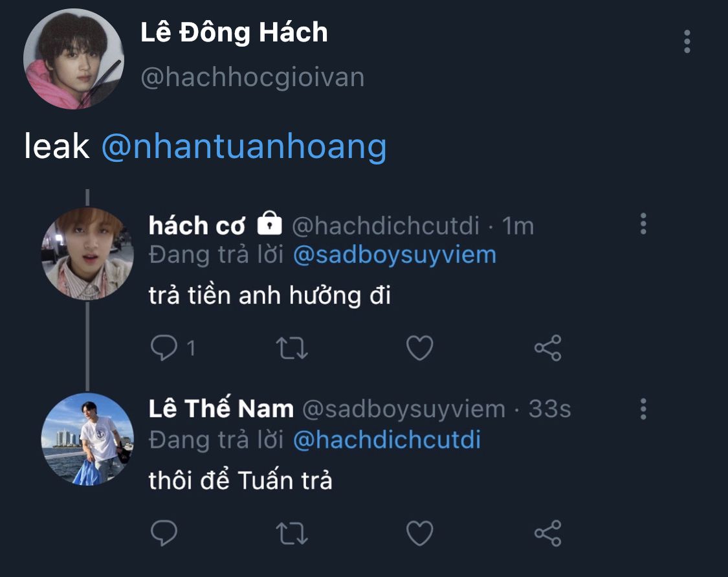Click the Lê Thế Nam display name
Screen dimensions: 728x577
[x=221, y=409]
